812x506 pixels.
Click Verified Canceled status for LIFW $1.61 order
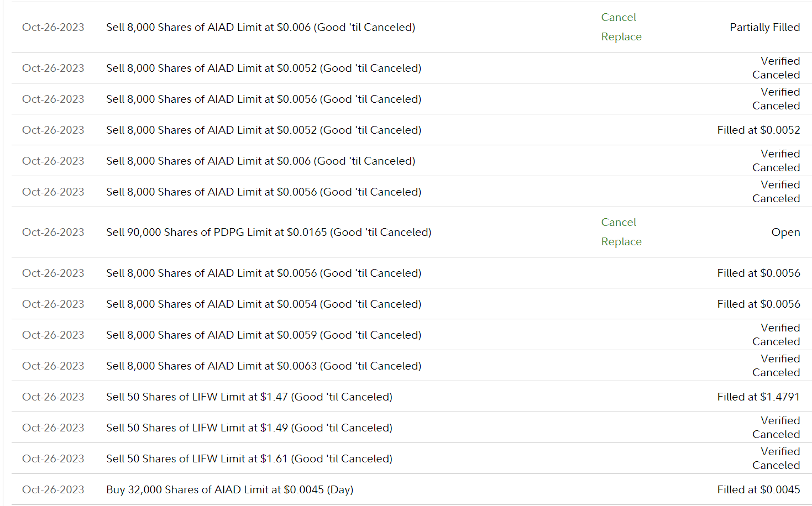[x=776, y=458]
